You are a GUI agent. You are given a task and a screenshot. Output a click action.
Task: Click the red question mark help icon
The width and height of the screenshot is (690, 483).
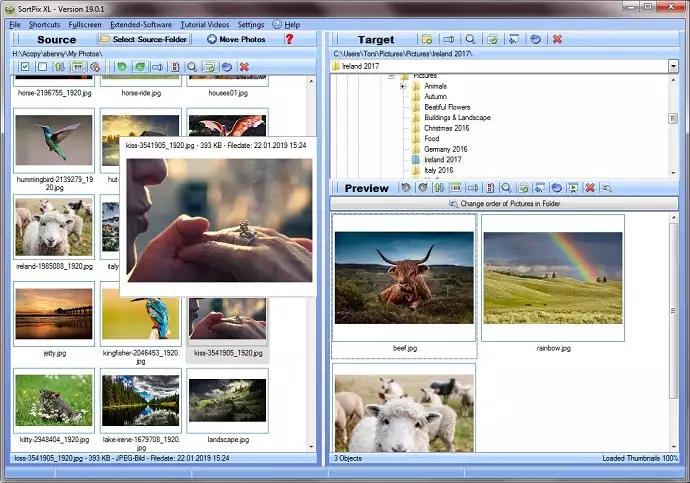click(290, 39)
